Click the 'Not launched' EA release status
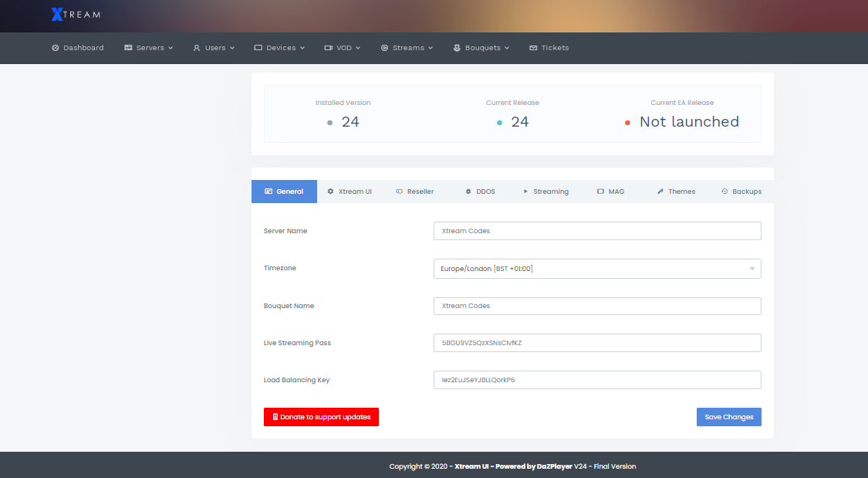The width and height of the screenshot is (868, 478). point(689,122)
